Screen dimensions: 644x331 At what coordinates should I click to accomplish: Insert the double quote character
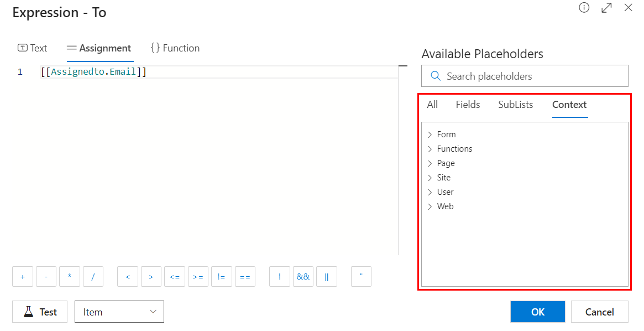(x=361, y=277)
